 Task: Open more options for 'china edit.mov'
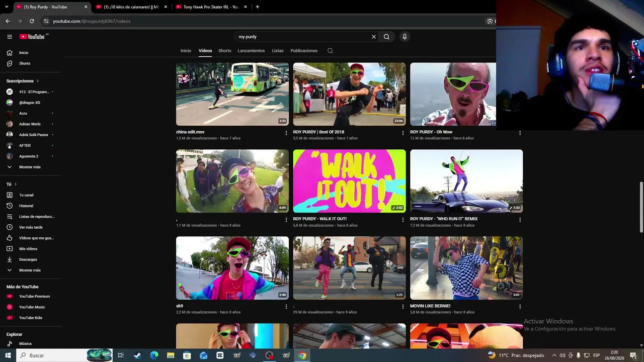click(x=286, y=133)
